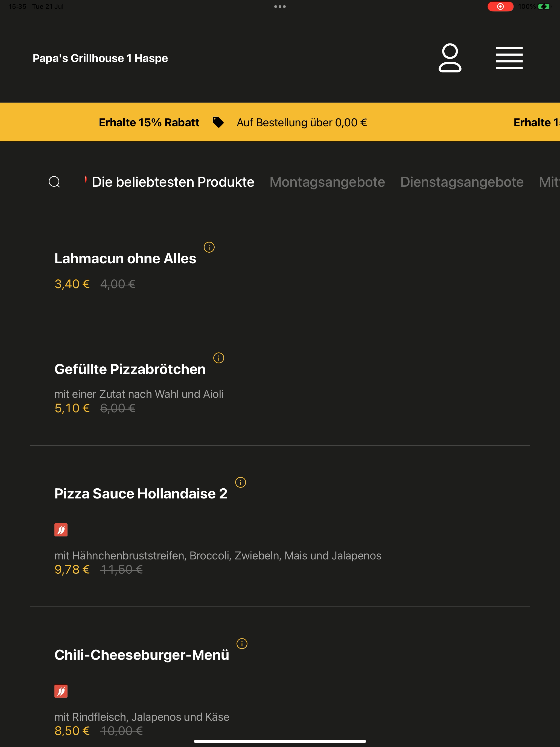
Task: Open the hamburger menu
Action: tap(509, 58)
